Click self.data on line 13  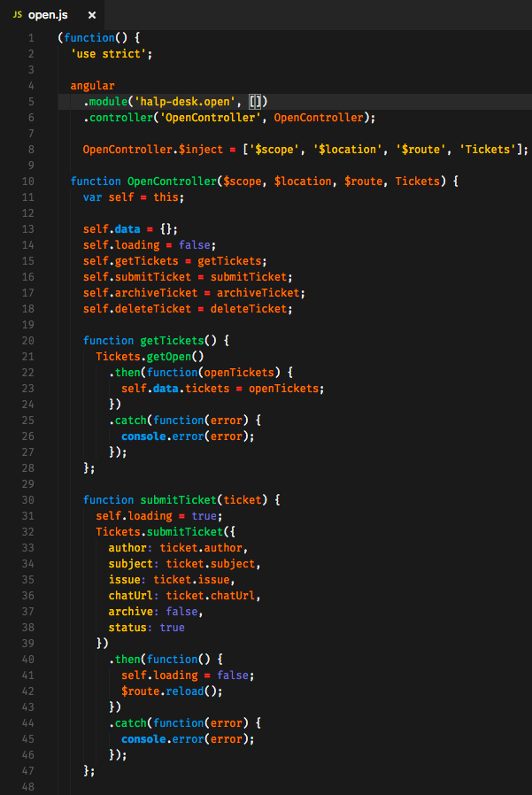pos(112,229)
